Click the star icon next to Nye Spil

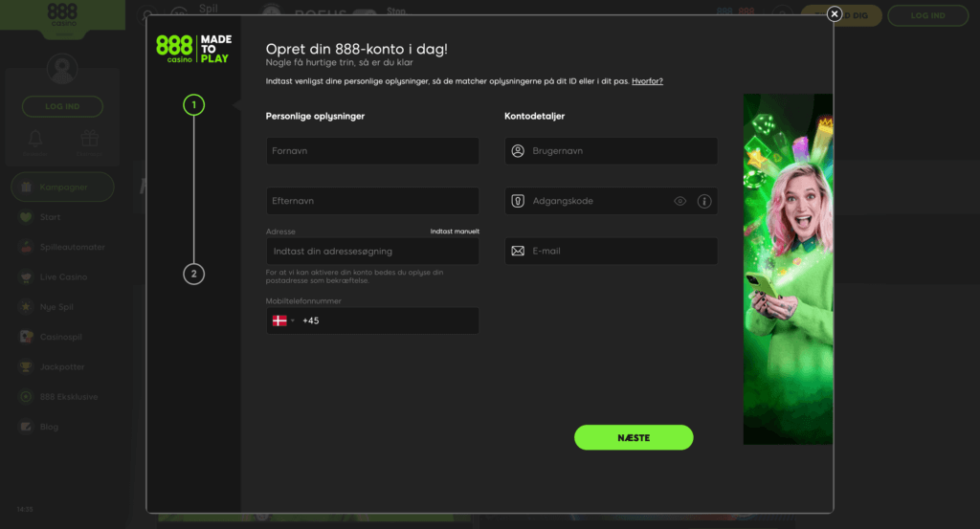pos(26,307)
